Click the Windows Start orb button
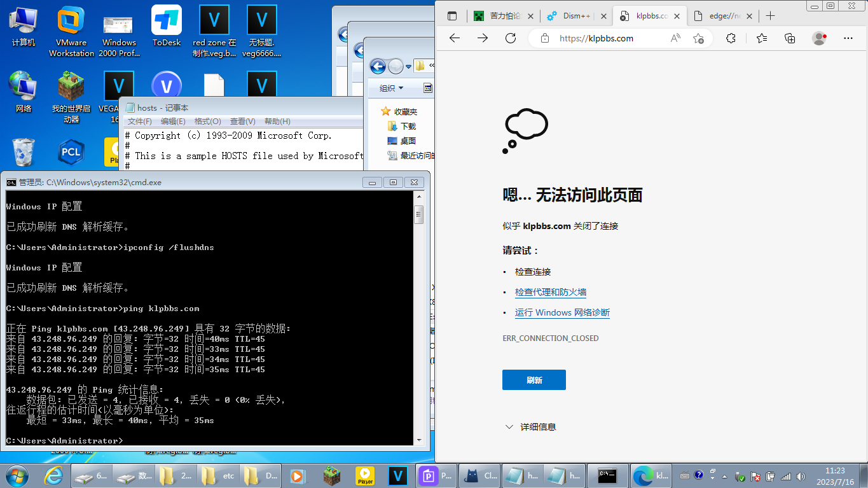The height and width of the screenshot is (488, 868). (17, 475)
